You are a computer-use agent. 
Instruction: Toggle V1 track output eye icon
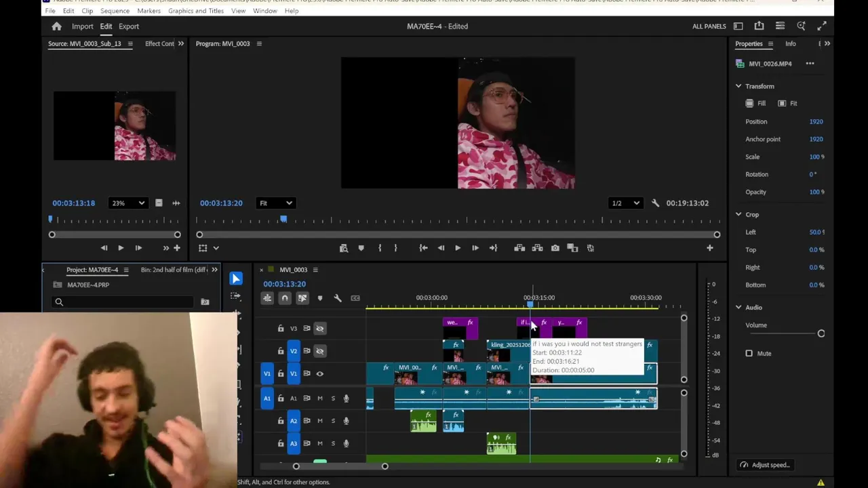(x=319, y=373)
